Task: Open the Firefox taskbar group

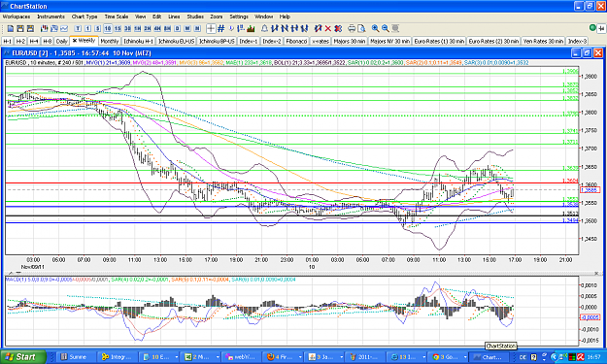Action: click(x=282, y=356)
